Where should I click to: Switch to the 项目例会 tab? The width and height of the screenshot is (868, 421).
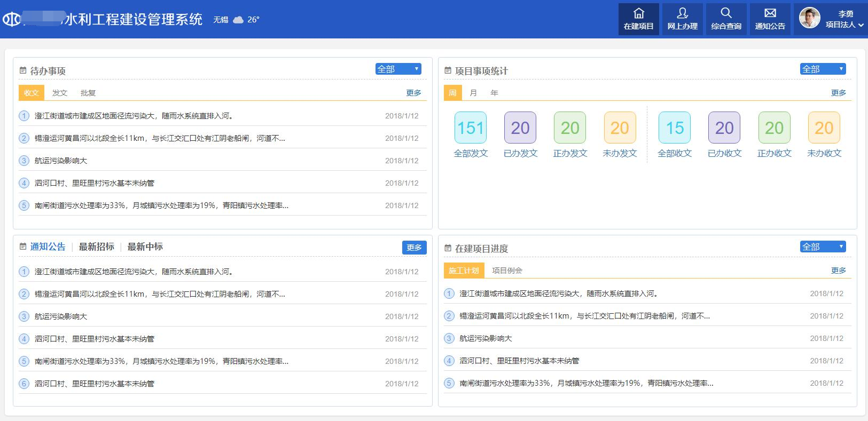[x=507, y=271]
